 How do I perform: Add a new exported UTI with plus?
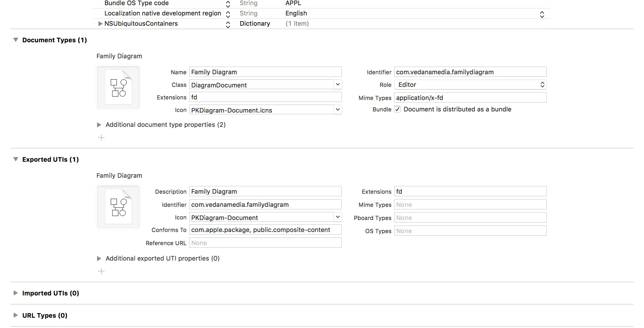(x=101, y=271)
